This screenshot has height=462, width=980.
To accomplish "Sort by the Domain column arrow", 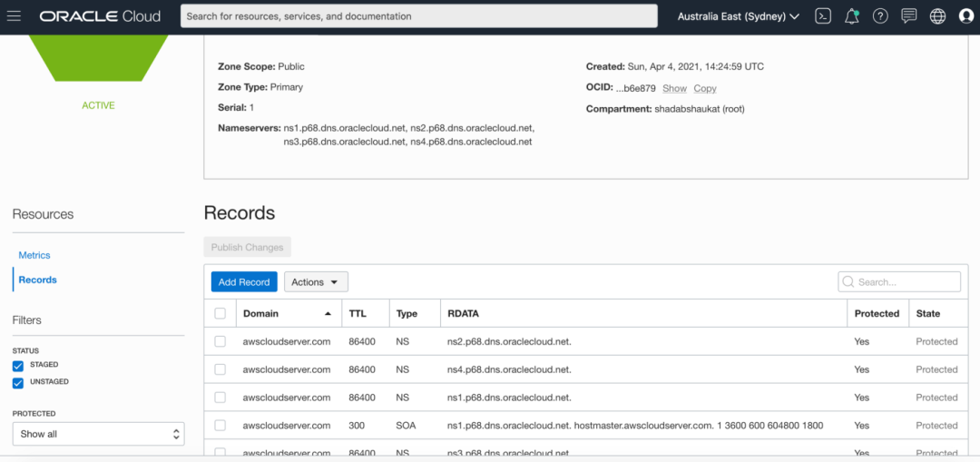I will [328, 314].
